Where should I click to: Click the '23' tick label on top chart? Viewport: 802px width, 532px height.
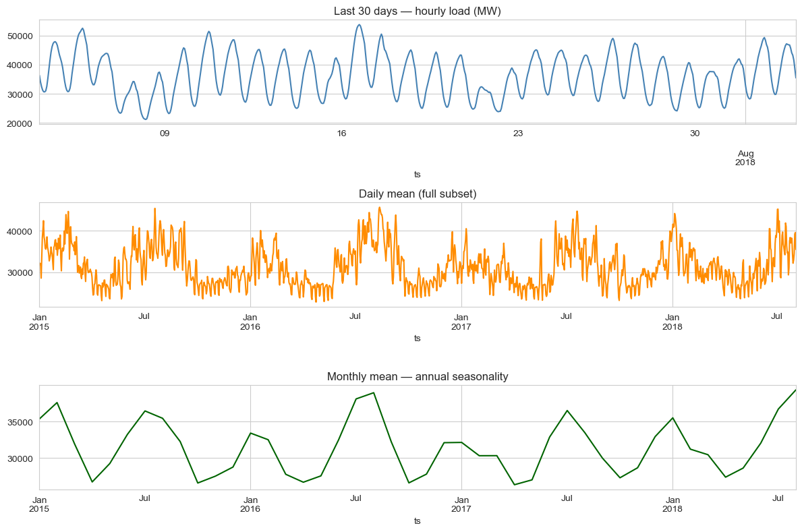click(x=517, y=134)
